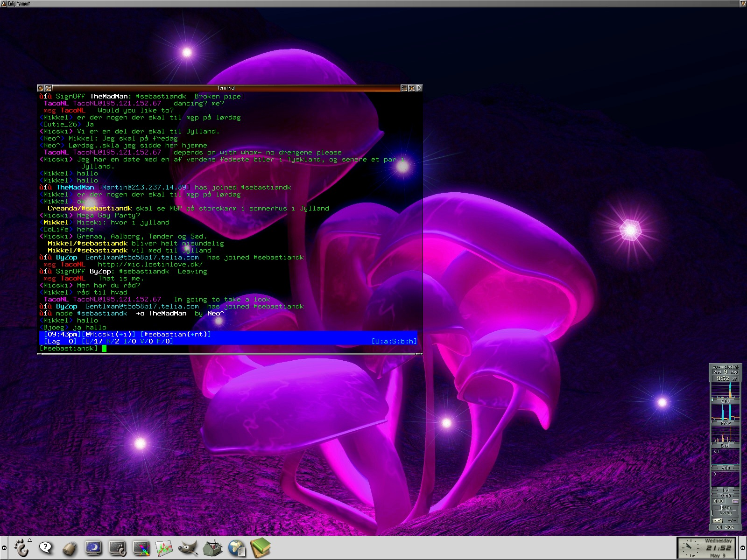Open the green book launcher icon
The height and width of the screenshot is (560, 747).
tap(261, 548)
